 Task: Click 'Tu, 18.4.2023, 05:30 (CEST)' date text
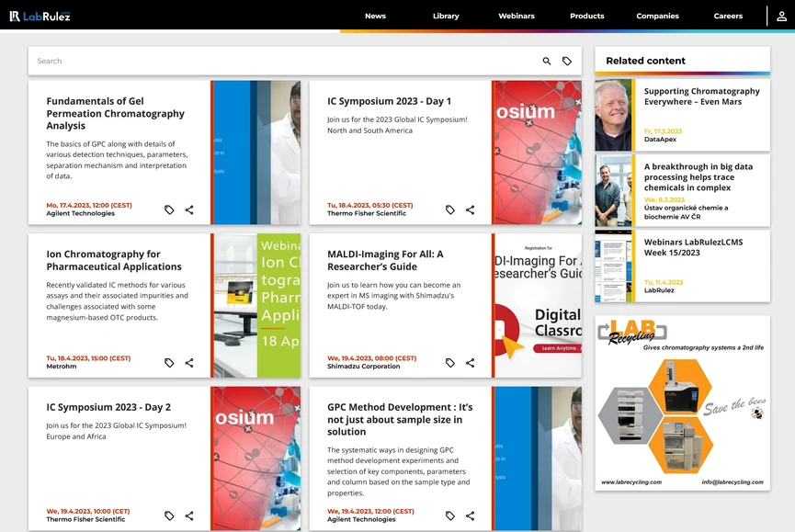pyautogui.click(x=370, y=205)
